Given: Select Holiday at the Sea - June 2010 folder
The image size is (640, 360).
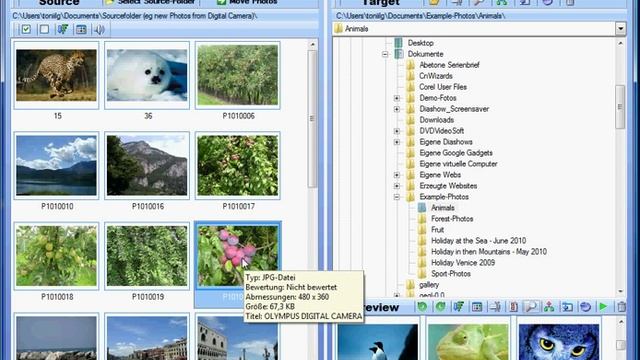Looking at the screenshot, I should point(478,241).
